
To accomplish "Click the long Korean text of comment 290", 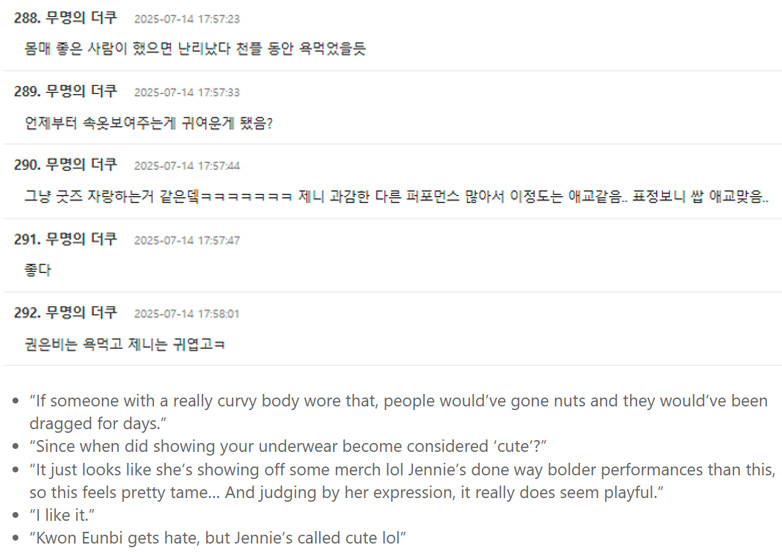I will pyautogui.click(x=396, y=196).
